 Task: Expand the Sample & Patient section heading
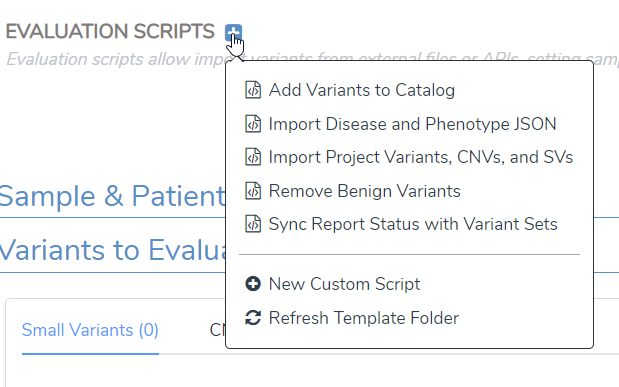click(x=113, y=196)
